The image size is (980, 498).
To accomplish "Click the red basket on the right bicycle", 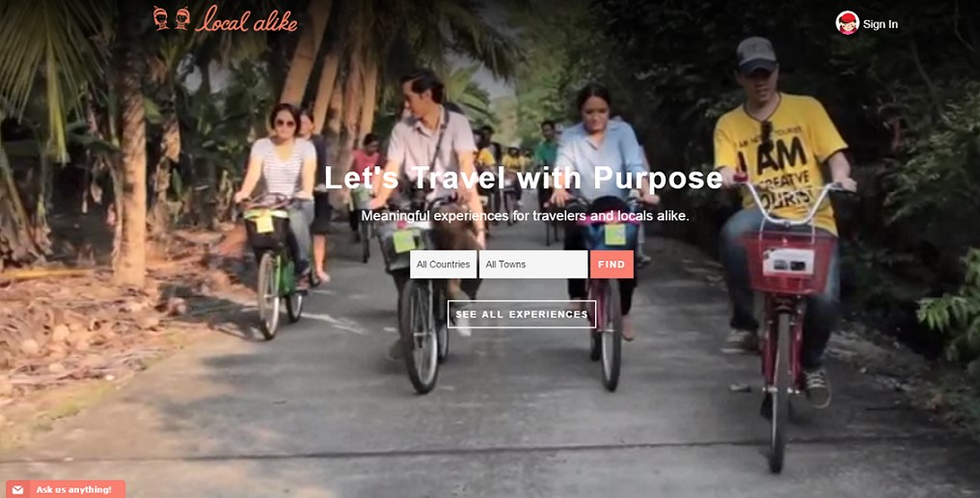I will [788, 262].
